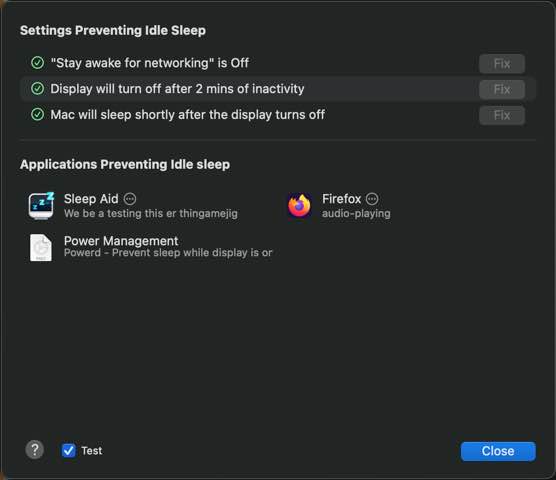Click Fix for display turn off setting
Screen dimensions: 556x480
click(x=502, y=89)
